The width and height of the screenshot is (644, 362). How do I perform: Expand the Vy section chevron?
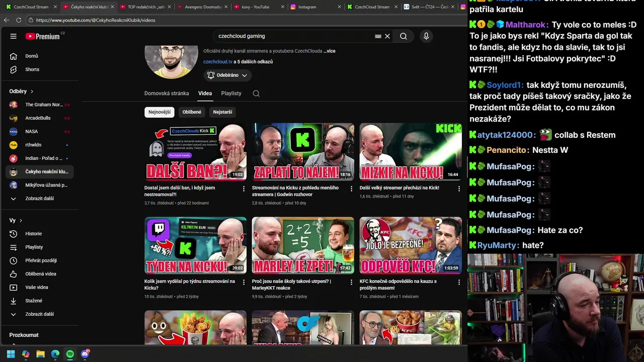click(x=21, y=220)
